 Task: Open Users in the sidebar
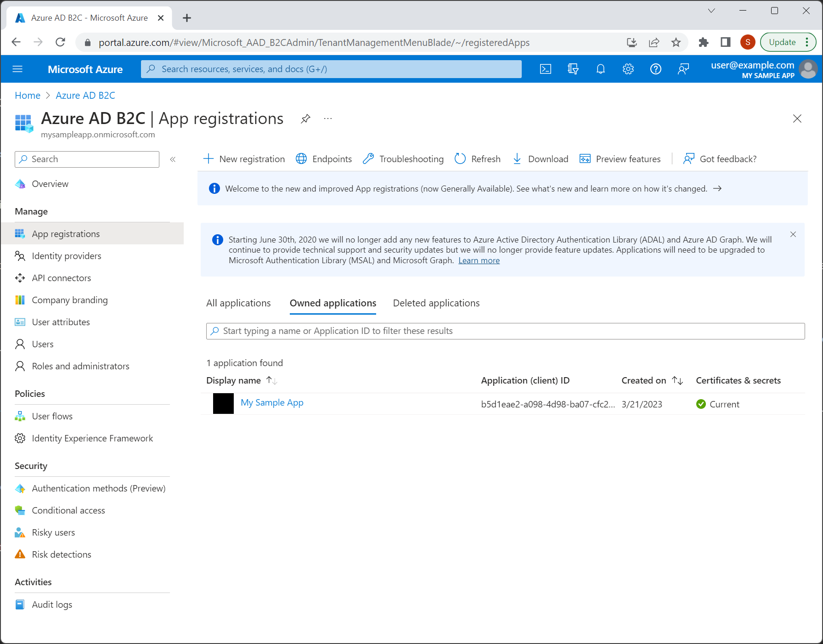click(x=42, y=344)
